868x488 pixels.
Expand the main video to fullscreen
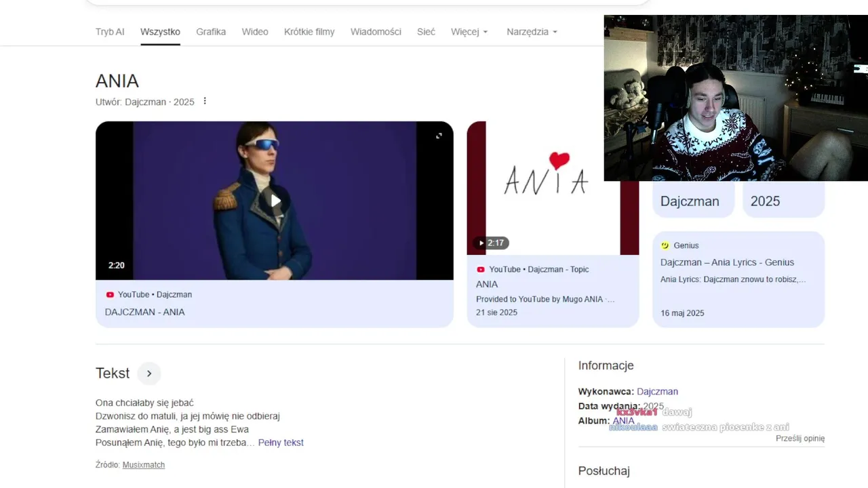coord(439,136)
